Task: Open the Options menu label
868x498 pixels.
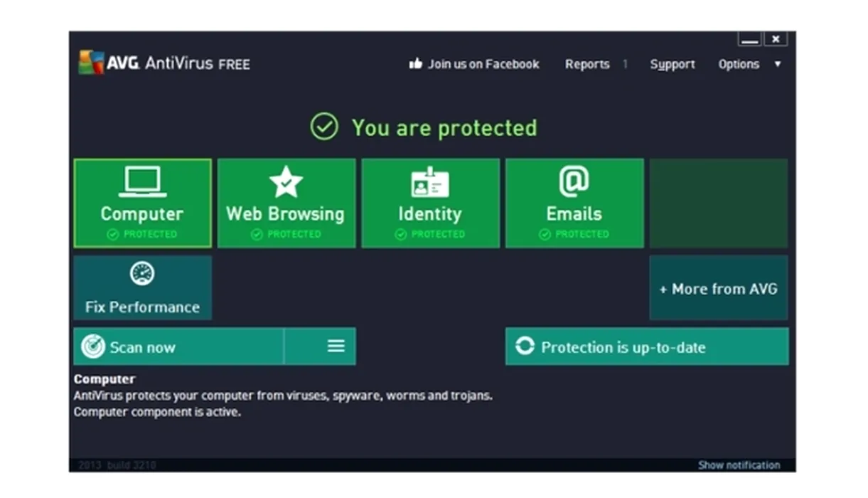Action: coord(739,64)
